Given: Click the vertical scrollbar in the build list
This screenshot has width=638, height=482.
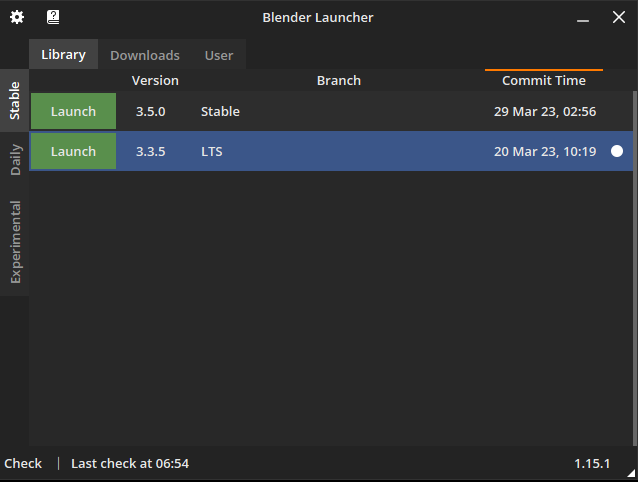Looking at the screenshot, I should 634,260.
